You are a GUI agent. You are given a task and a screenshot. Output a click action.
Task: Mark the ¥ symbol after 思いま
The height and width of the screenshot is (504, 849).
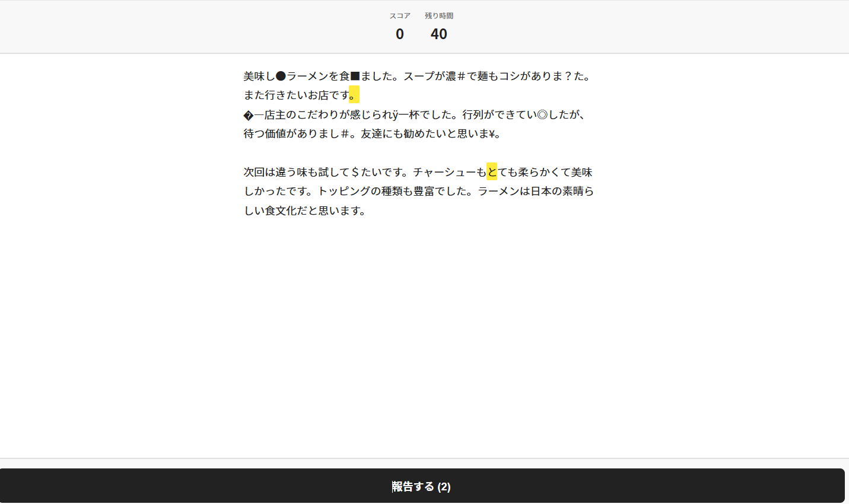tap(492, 134)
